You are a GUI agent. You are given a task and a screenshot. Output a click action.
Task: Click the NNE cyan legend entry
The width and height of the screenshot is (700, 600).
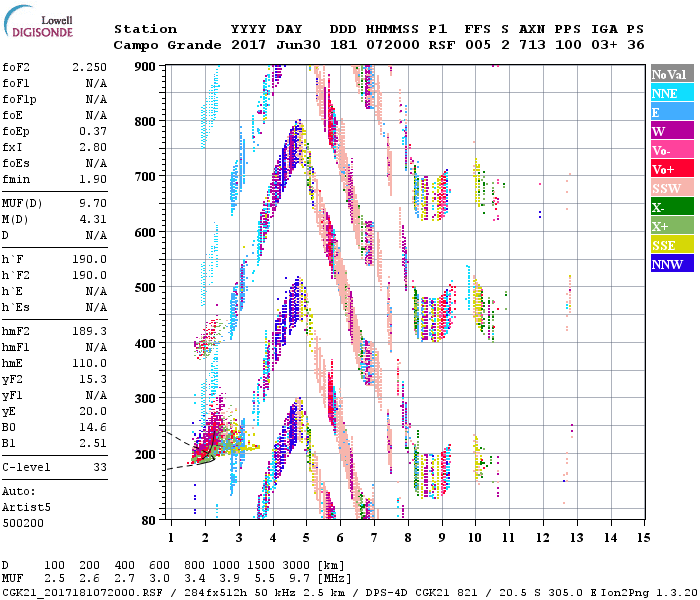point(671,93)
